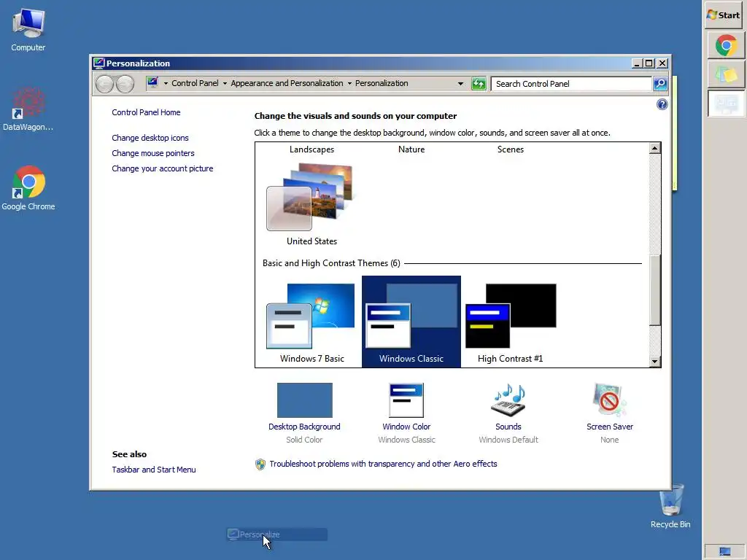Viewport: 747px width, 560px height.
Task: Focus the Search Control Panel field
Action: 571,84
